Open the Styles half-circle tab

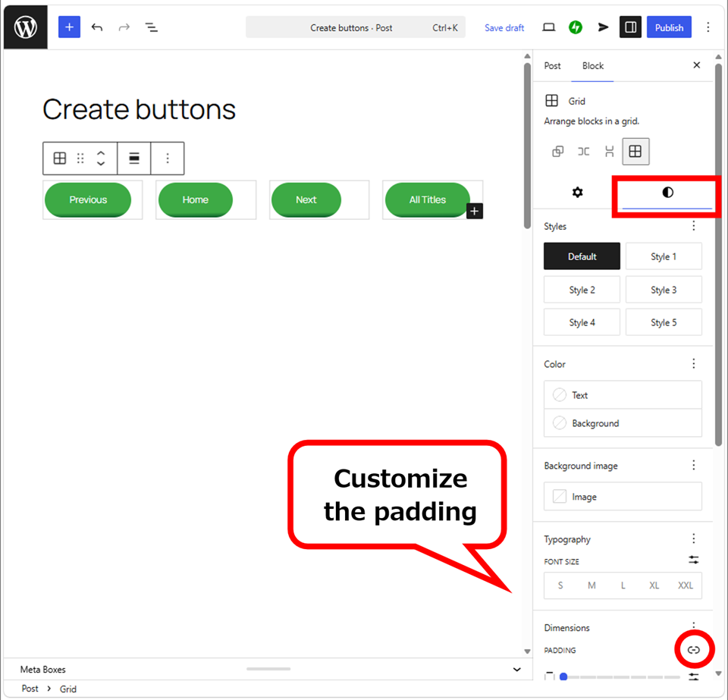pyautogui.click(x=667, y=192)
